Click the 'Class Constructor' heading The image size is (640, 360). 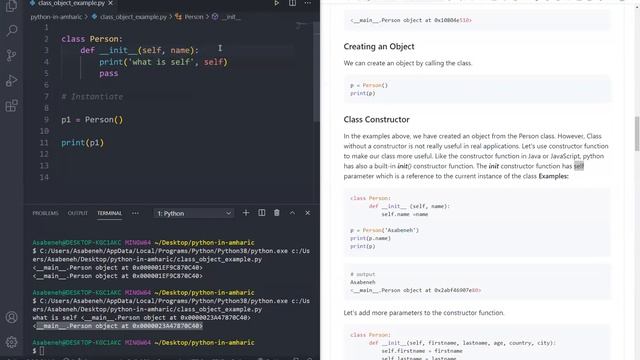(376, 120)
